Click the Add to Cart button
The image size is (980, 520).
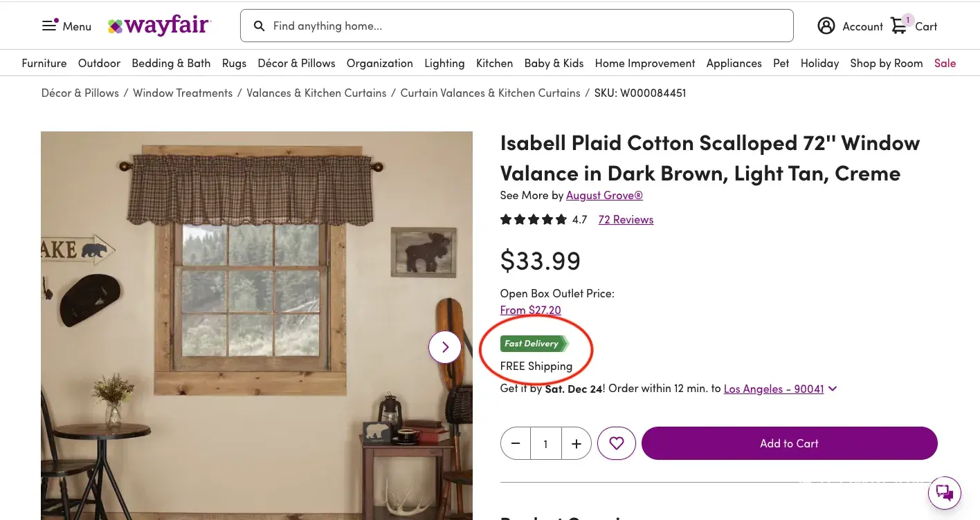pyautogui.click(x=789, y=443)
